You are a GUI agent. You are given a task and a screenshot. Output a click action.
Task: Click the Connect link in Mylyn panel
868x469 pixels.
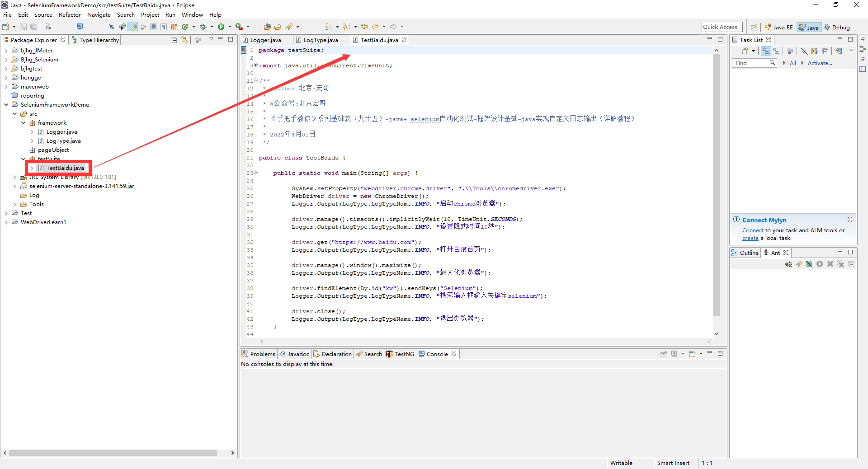tap(753, 230)
